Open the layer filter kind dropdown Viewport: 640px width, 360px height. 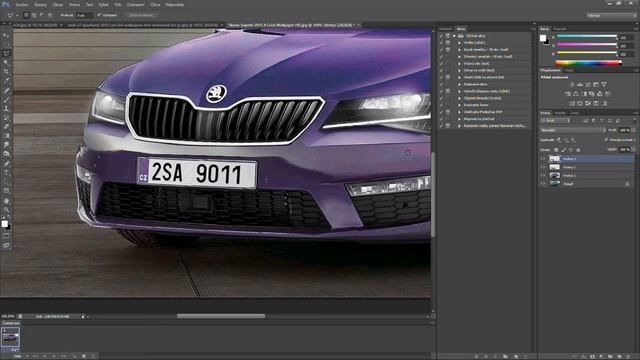coord(555,121)
